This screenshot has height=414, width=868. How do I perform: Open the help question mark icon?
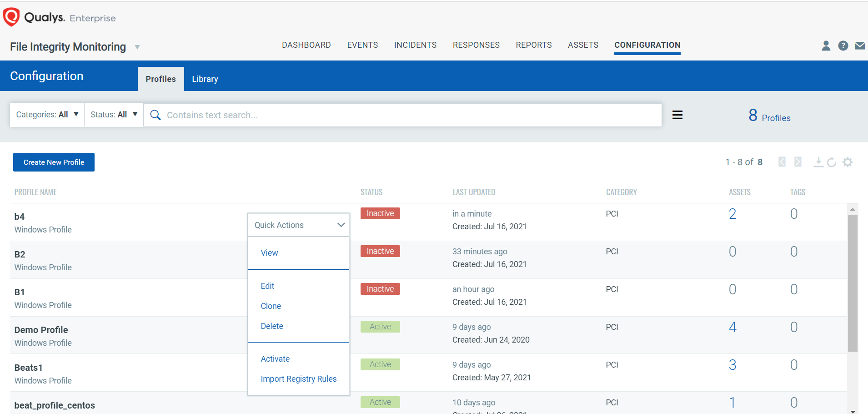[843, 45]
